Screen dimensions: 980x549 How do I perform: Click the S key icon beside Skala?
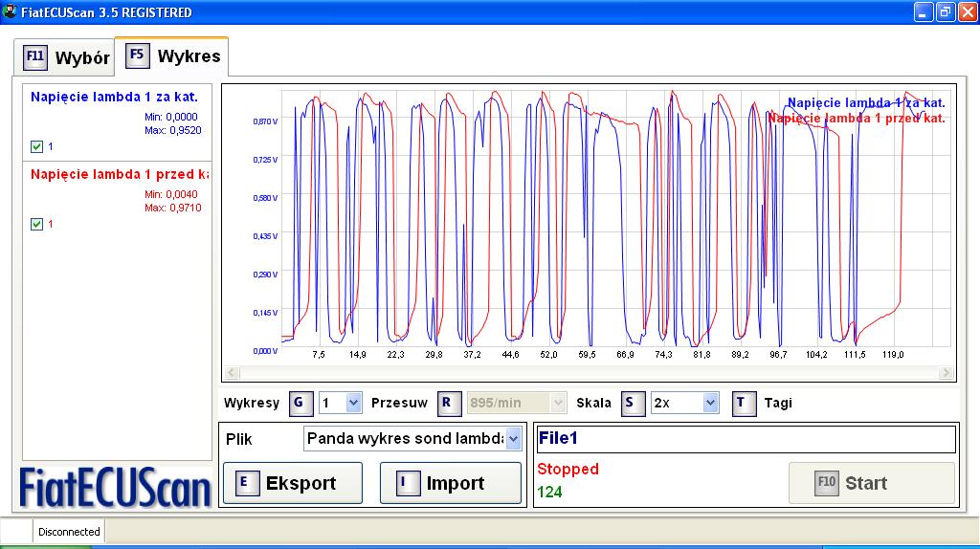tap(632, 403)
